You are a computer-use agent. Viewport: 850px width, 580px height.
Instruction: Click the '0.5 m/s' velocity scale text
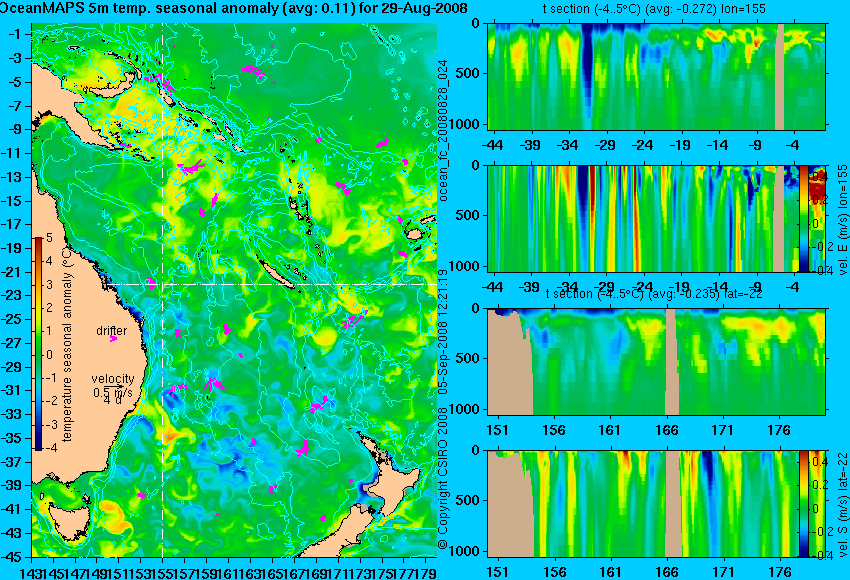pyautogui.click(x=113, y=392)
